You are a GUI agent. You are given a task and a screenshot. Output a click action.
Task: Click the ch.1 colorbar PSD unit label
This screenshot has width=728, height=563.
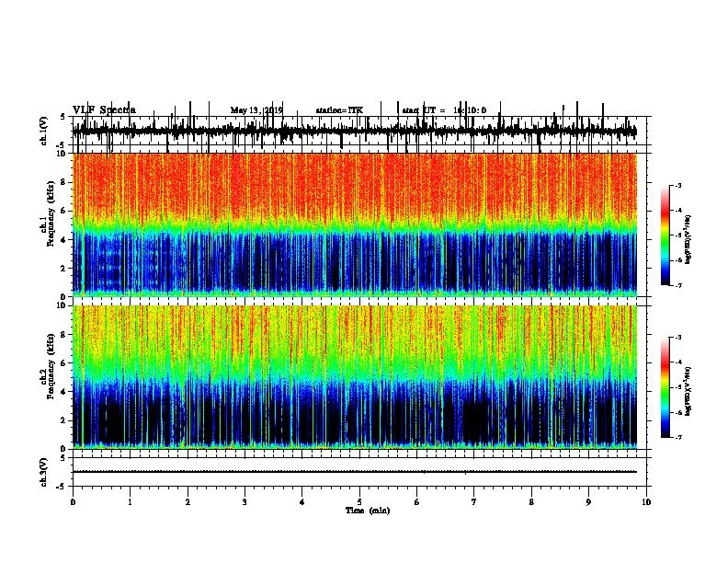click(x=688, y=239)
